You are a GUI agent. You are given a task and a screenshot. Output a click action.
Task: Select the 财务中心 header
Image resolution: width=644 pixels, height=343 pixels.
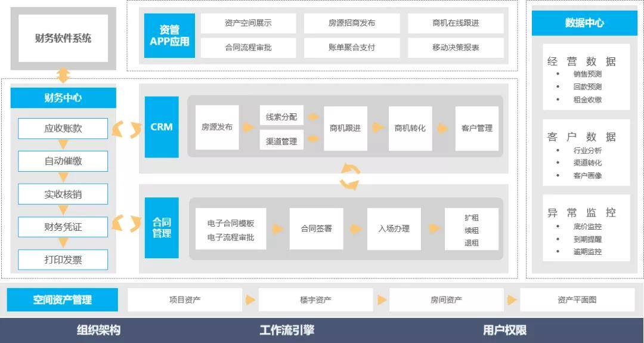click(x=63, y=98)
